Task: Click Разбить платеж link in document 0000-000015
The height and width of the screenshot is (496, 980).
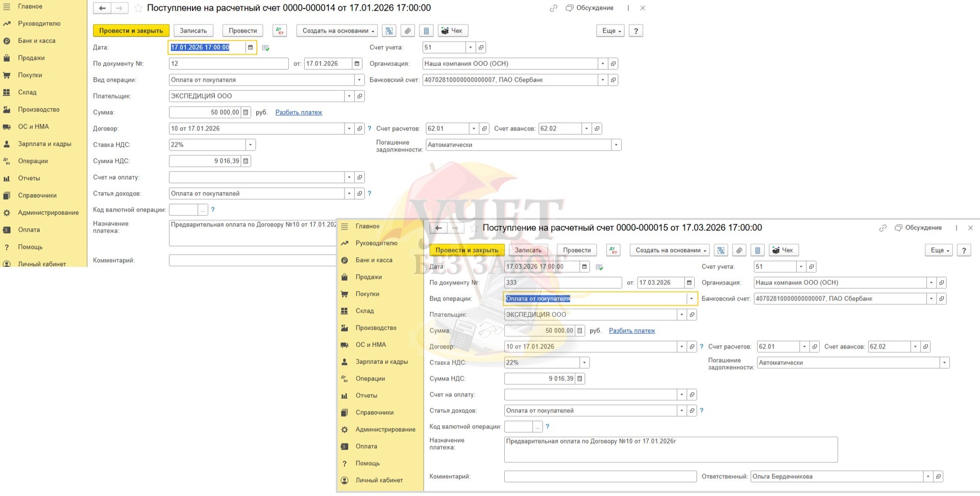Action: [x=631, y=331]
